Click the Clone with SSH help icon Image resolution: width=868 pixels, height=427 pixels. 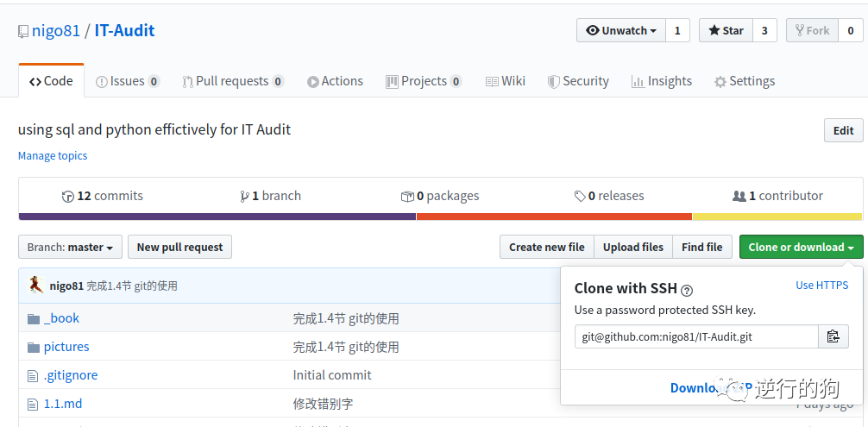click(x=687, y=290)
